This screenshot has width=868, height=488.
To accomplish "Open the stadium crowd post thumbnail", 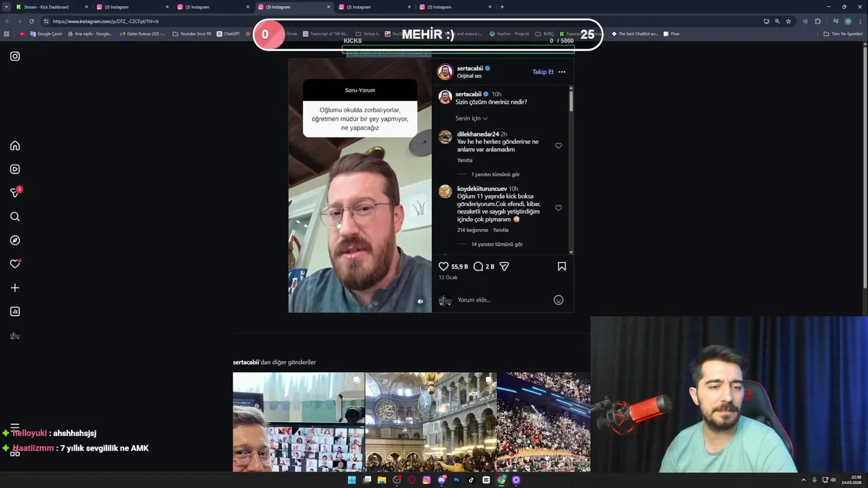I will [543, 422].
